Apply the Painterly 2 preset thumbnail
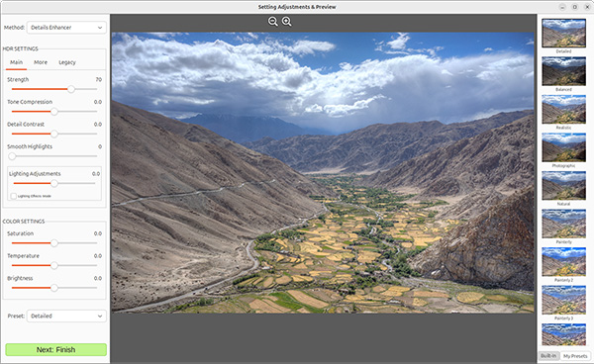Image resolution: width=594 pixels, height=364 pixels. (563, 262)
